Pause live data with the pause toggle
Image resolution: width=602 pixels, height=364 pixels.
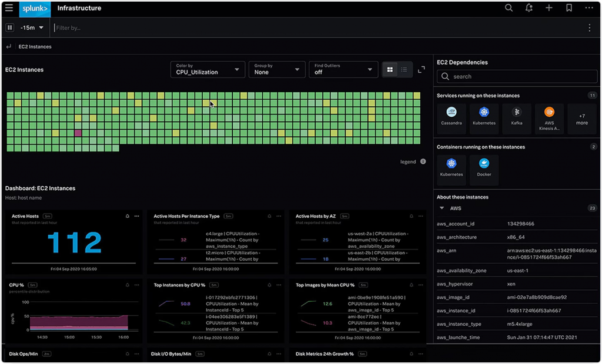click(9, 27)
